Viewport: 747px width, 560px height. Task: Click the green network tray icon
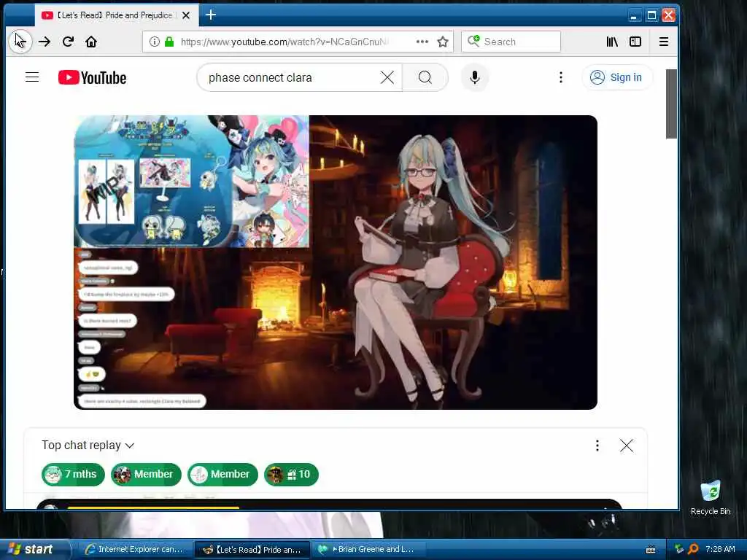tap(679, 549)
